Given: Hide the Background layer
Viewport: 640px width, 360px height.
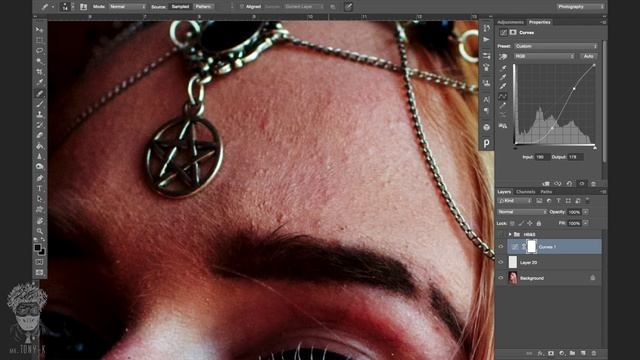Looking at the screenshot, I should click(501, 278).
